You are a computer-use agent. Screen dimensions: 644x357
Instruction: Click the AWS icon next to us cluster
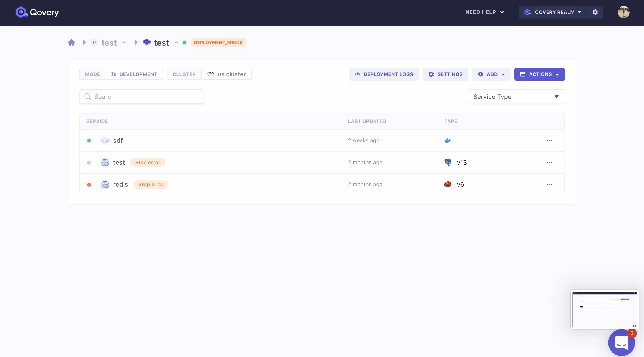210,74
